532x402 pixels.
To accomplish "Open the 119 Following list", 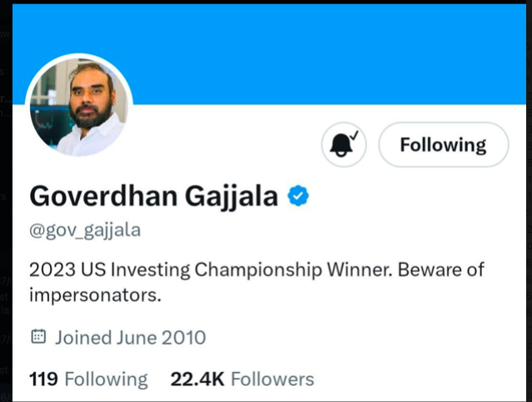I will [x=88, y=380].
